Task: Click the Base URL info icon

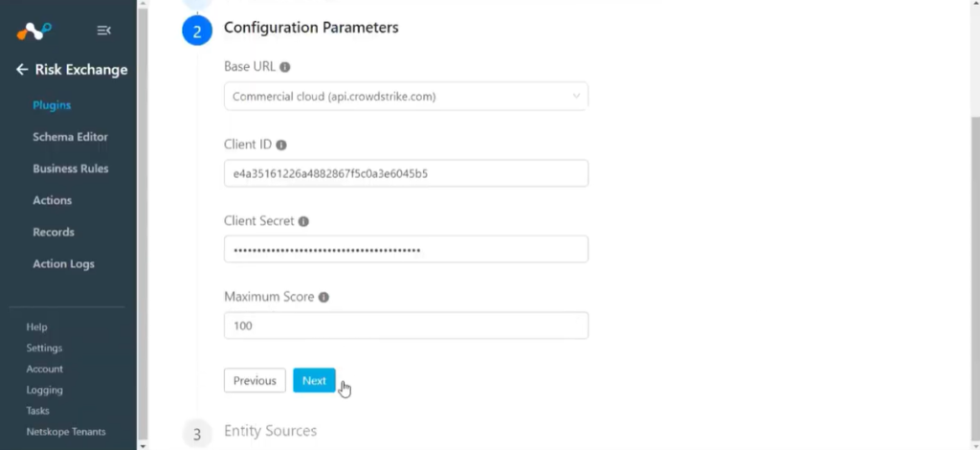Action: pos(285,67)
